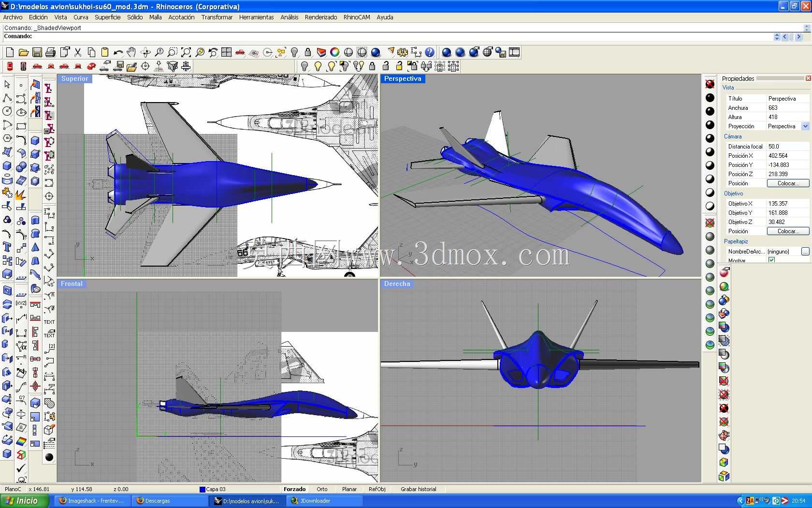Screen dimensions: 812x508
Task: Click the Superior viewport title
Action: coord(74,79)
